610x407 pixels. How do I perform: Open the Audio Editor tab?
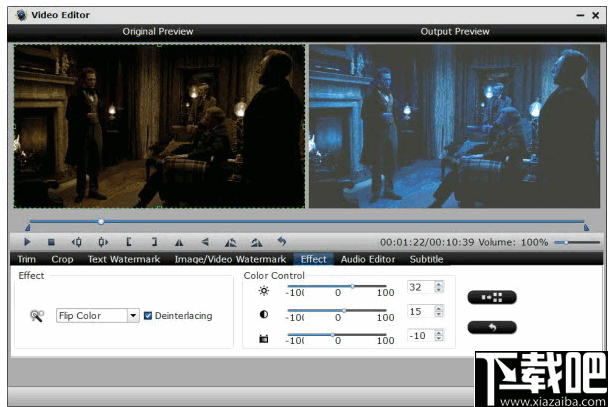tap(368, 259)
